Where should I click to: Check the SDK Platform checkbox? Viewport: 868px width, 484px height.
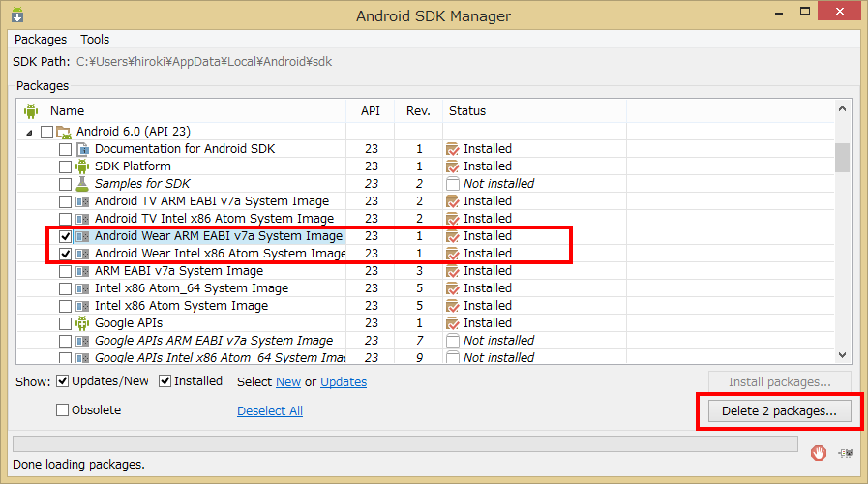pyautogui.click(x=66, y=166)
